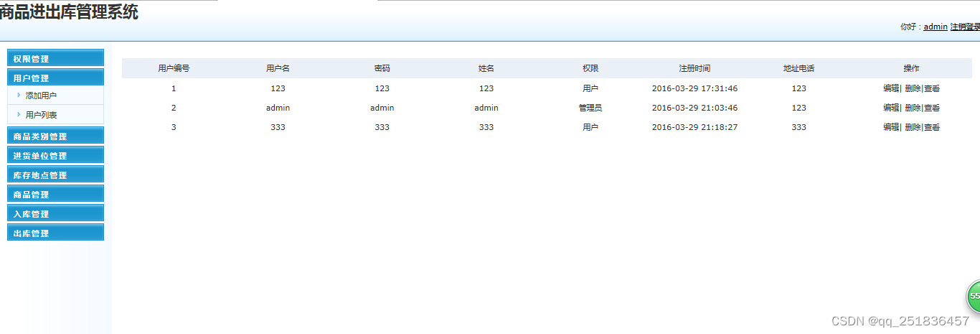Expand the 进货单位管理 section

[x=55, y=155]
